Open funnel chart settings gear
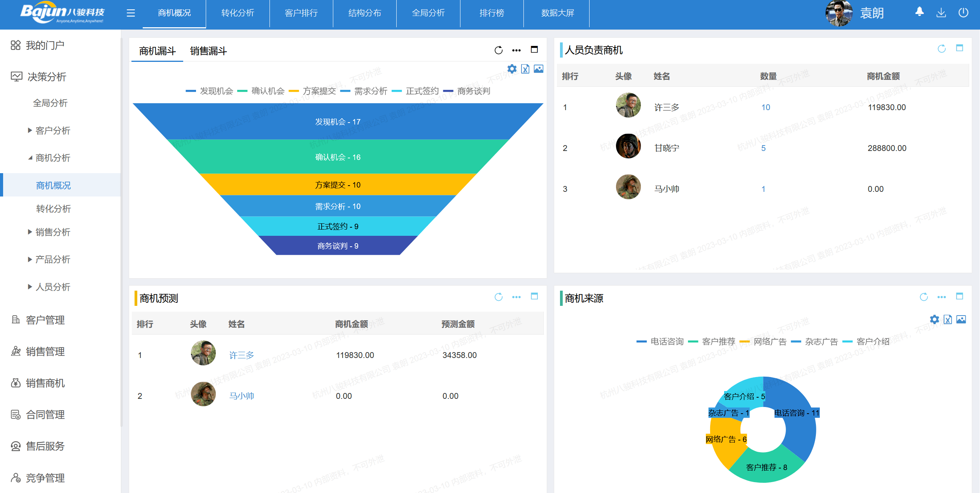The image size is (980, 493). coord(512,69)
